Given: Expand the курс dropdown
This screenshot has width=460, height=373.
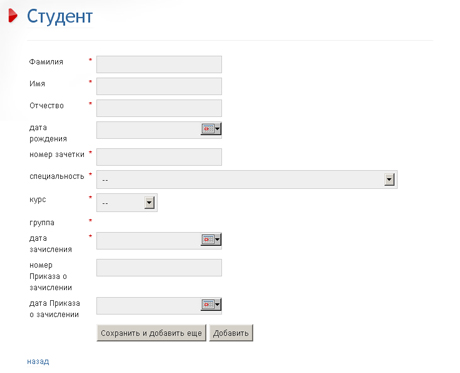Looking at the screenshot, I should pos(149,202).
